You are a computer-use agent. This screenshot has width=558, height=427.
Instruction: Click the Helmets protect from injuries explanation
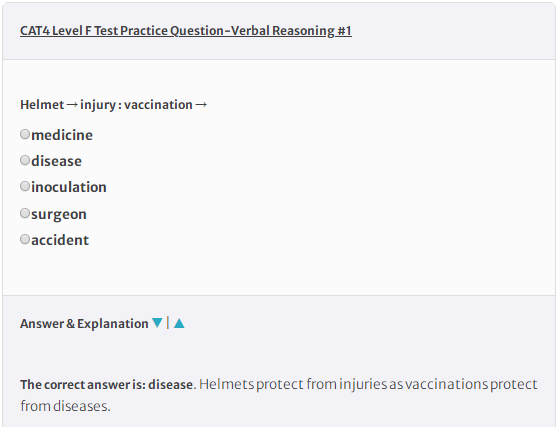tap(279, 395)
